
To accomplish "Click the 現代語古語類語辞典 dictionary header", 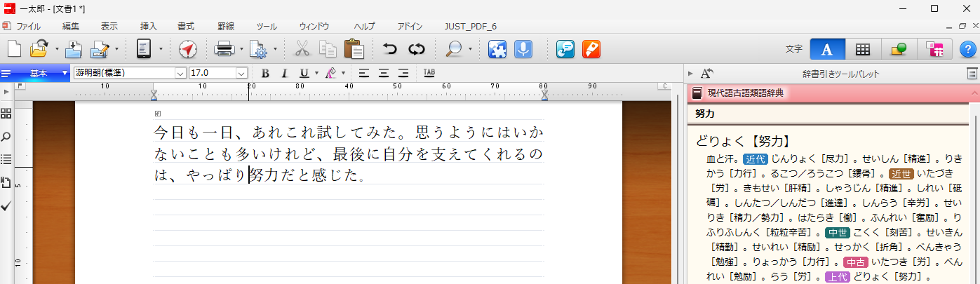I will click(745, 93).
